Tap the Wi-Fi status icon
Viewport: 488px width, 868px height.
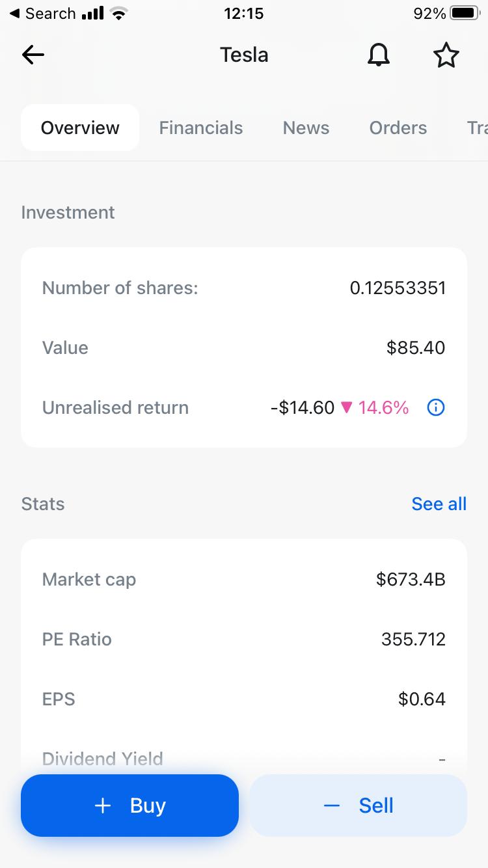118,14
